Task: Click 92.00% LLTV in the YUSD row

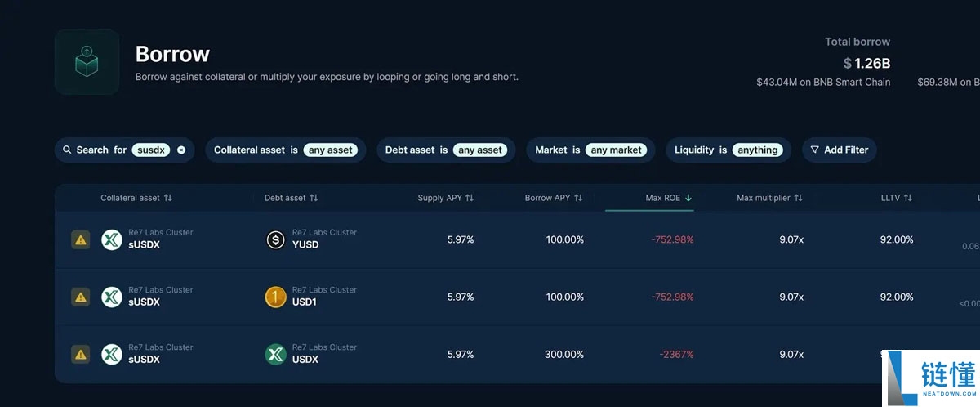Action: (897, 240)
